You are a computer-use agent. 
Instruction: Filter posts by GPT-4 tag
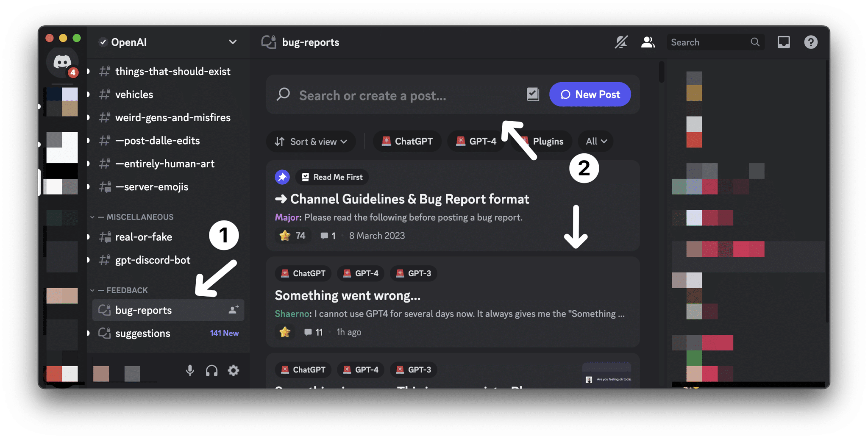click(x=476, y=142)
